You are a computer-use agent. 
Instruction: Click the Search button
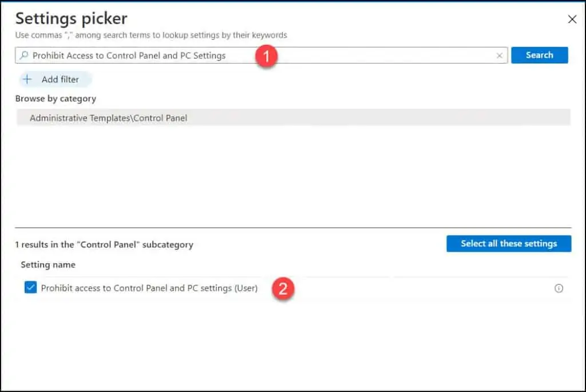click(x=539, y=55)
